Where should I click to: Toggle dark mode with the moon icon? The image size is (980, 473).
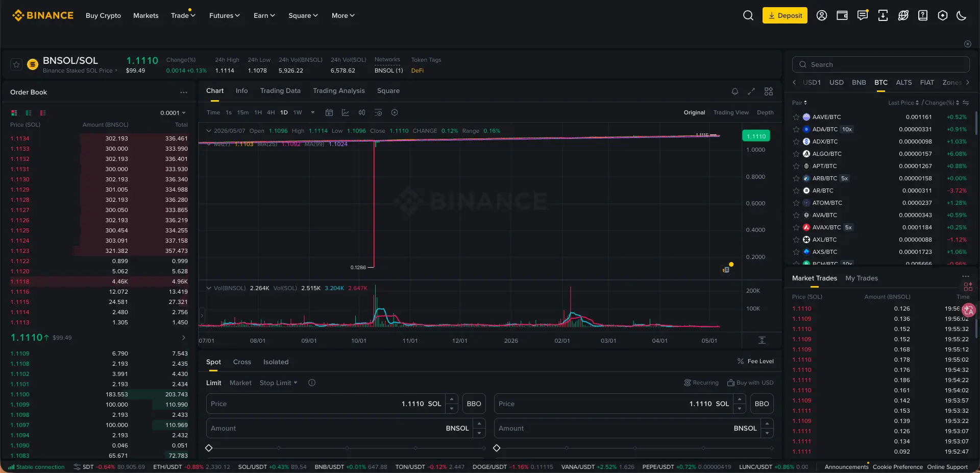962,15
